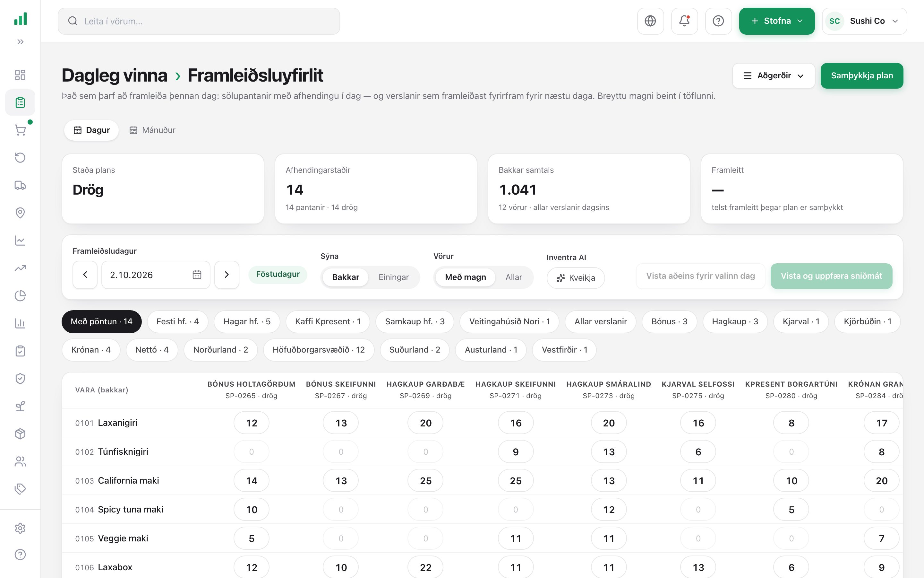Click Samþykkja plan button
Image resolution: width=924 pixels, height=578 pixels.
click(862, 76)
